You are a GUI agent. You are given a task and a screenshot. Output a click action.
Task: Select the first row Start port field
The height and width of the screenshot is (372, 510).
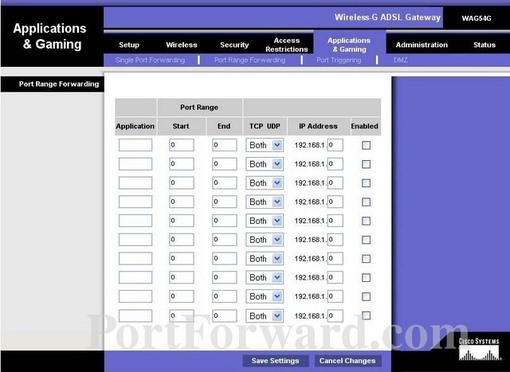pyautogui.click(x=181, y=145)
